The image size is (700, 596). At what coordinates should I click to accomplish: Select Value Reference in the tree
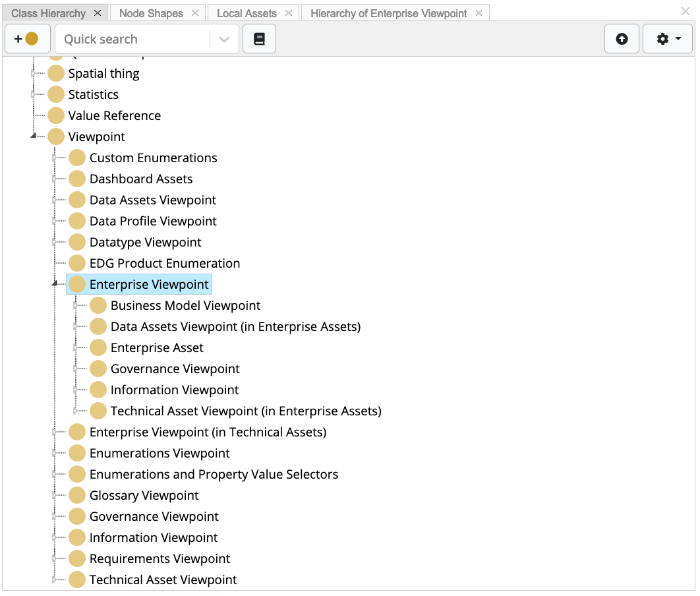(x=114, y=115)
